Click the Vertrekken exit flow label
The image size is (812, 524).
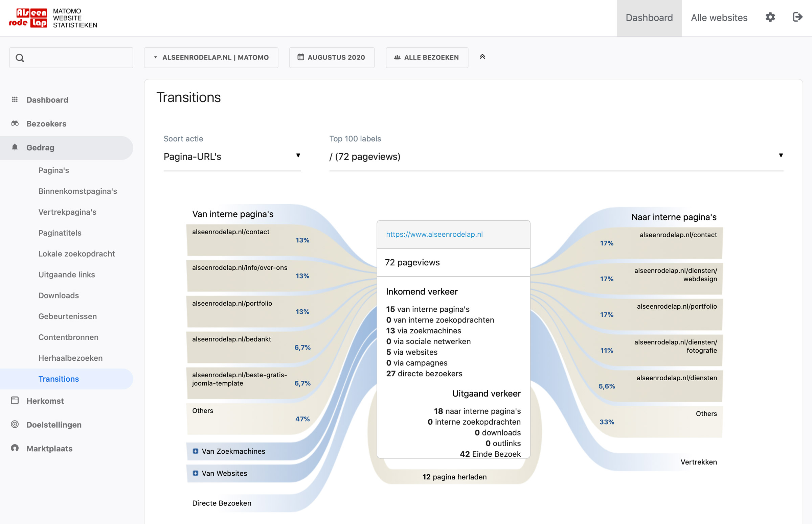click(x=698, y=462)
